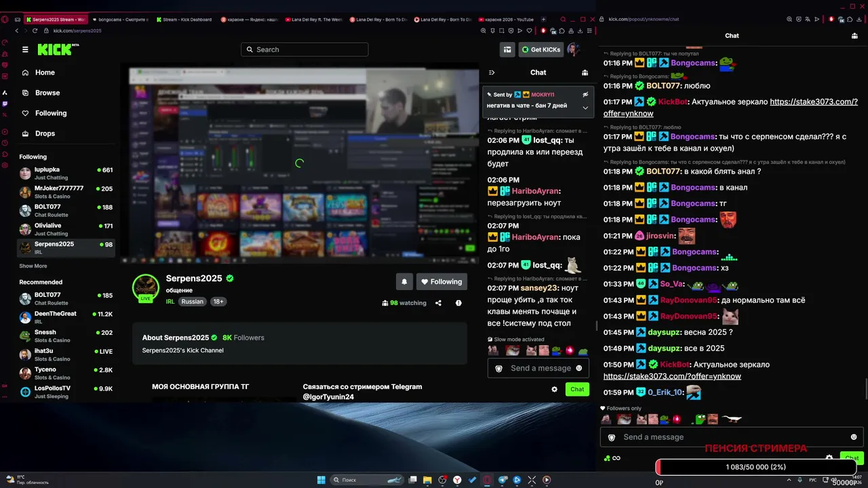Screen dimensions: 868x488
Task: Go back in browser history
Action: (x=16, y=30)
